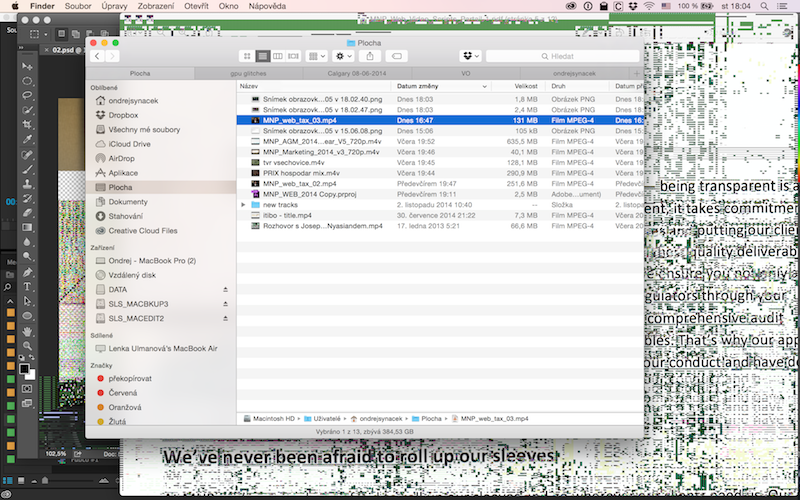Open the Finder arrange-by dropdown
Image resolution: width=800 pixels, height=500 pixels.
[316, 56]
